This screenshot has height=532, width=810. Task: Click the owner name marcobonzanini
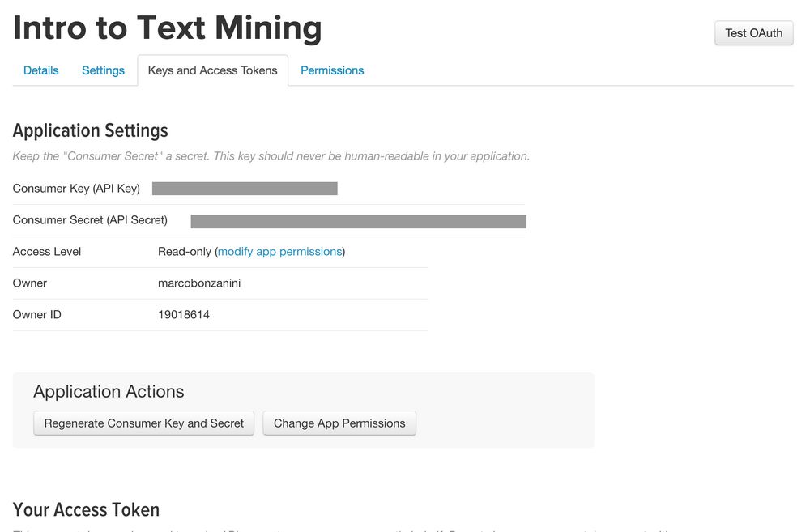(x=199, y=283)
